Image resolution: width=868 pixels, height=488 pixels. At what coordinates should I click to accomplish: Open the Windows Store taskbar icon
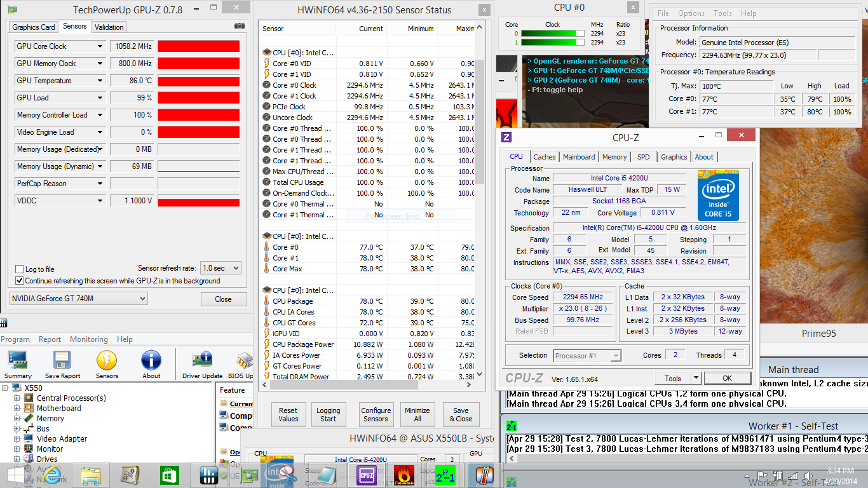point(170,474)
